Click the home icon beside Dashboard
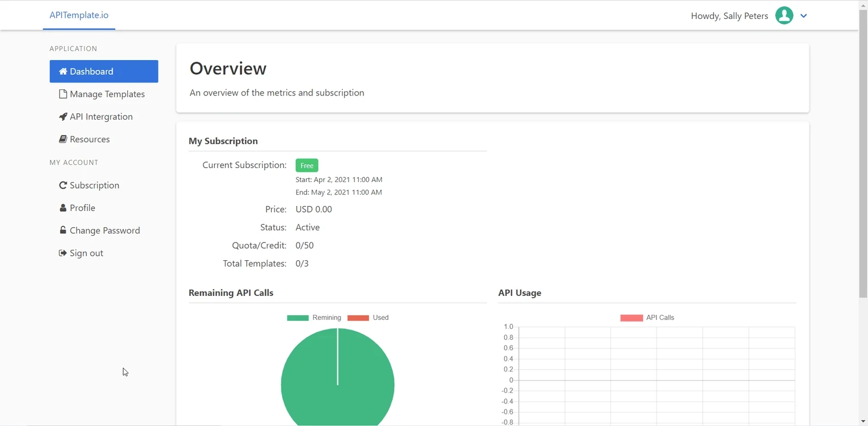868x426 pixels. 63,72
